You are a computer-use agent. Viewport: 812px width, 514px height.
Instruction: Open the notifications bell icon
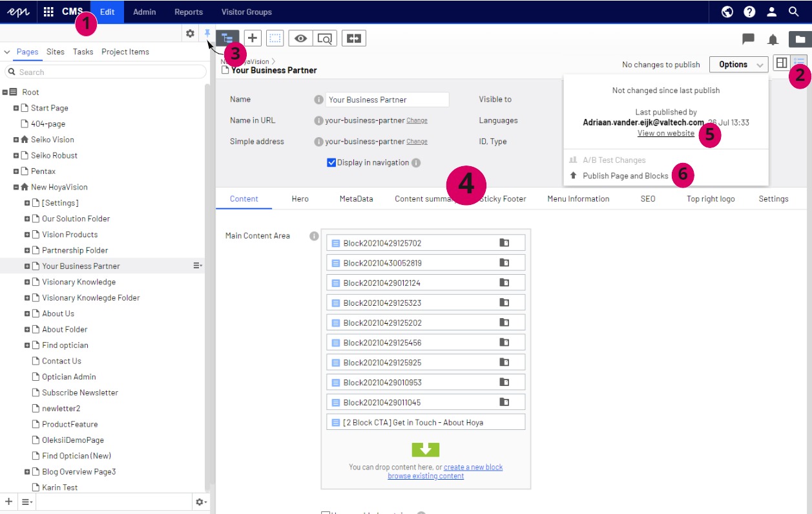pyautogui.click(x=773, y=39)
